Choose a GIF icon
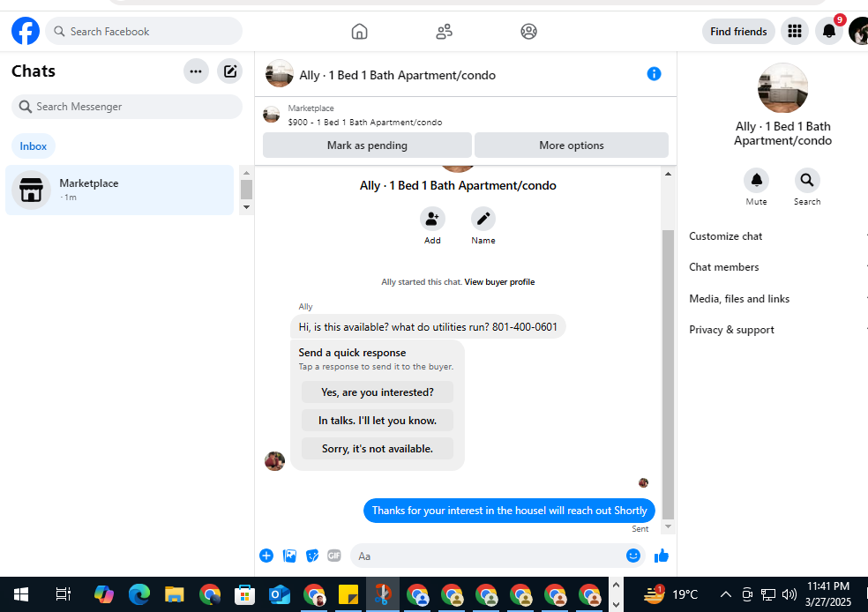This screenshot has width=868, height=612. [x=334, y=556]
